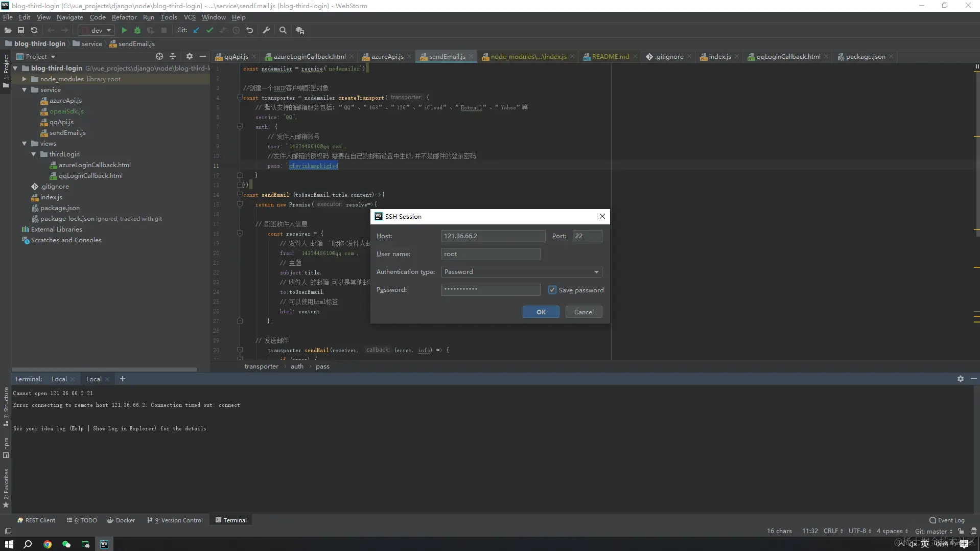Open Terminal panel settings gear
This screenshot has height=551, width=980.
961,379
